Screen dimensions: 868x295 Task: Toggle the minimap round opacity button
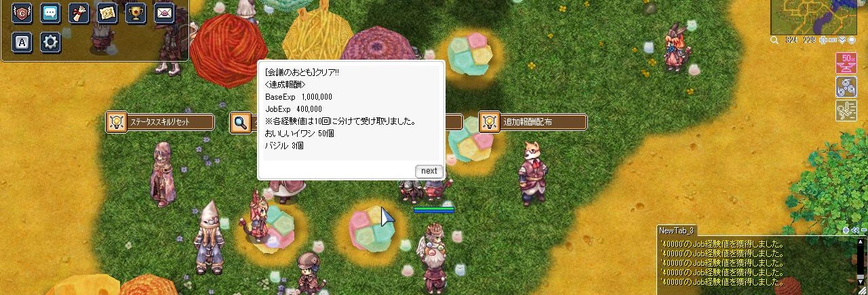[852, 40]
